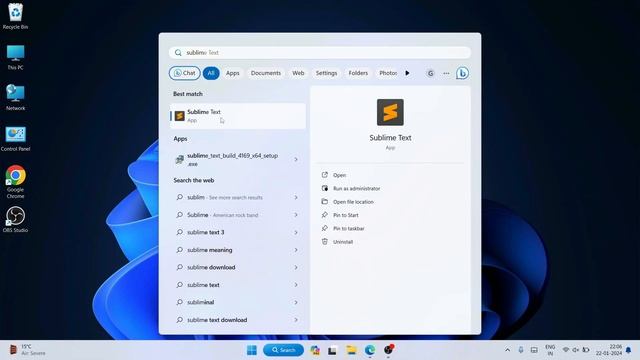Expand chevron for Sublime American rock band
The height and width of the screenshot is (360, 640).
(296, 215)
